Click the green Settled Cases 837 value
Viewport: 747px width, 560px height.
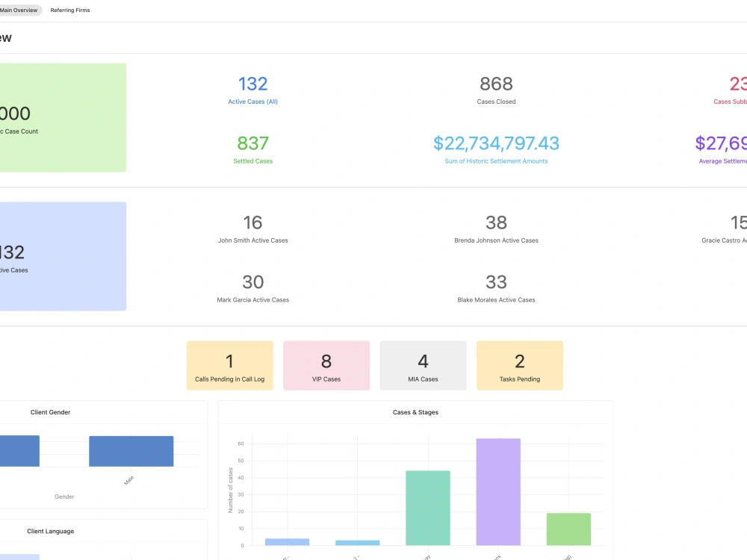pos(252,149)
